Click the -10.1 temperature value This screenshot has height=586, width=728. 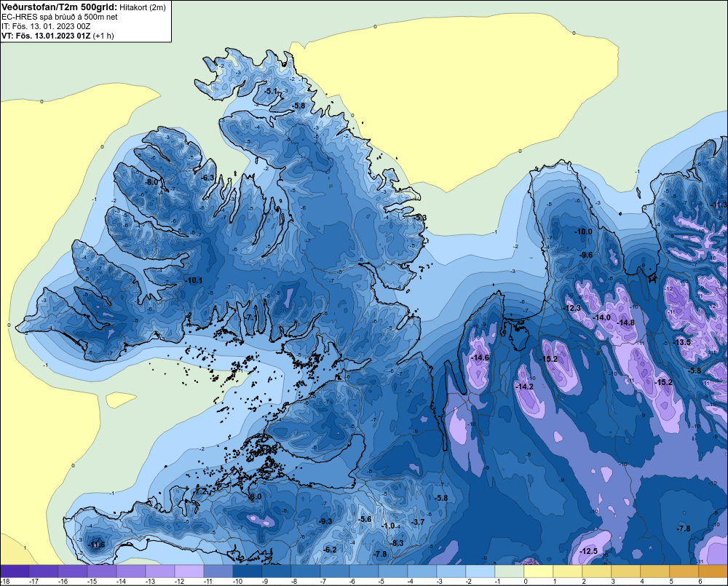[x=194, y=280]
